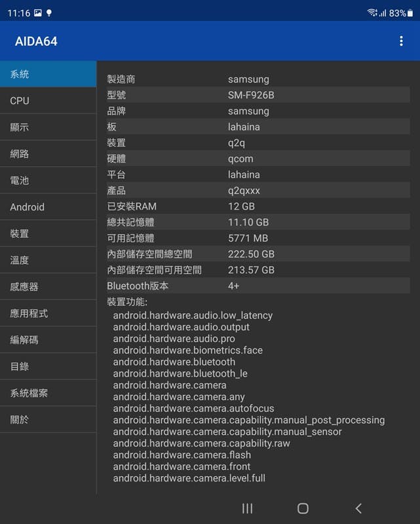Select the model value SM-F926B

click(251, 95)
